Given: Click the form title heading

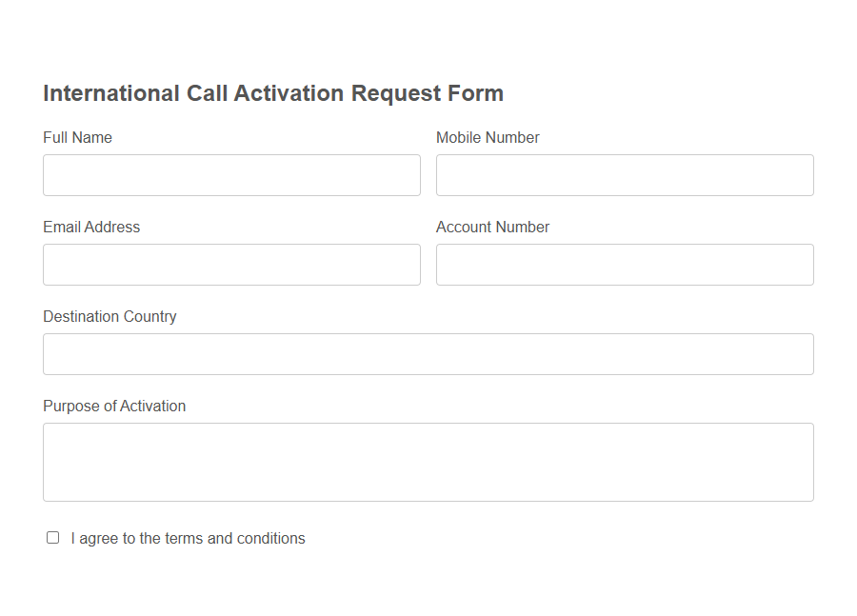Looking at the screenshot, I should click(272, 93).
